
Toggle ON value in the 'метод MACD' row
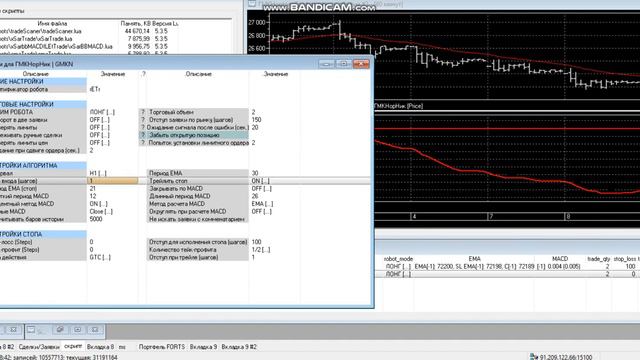click(x=98, y=204)
